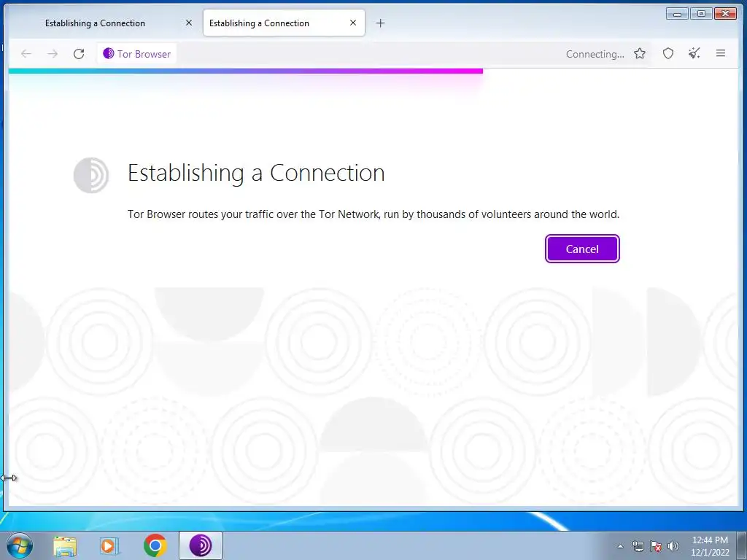Click the Tor Browser identity box in the address bar

137,54
